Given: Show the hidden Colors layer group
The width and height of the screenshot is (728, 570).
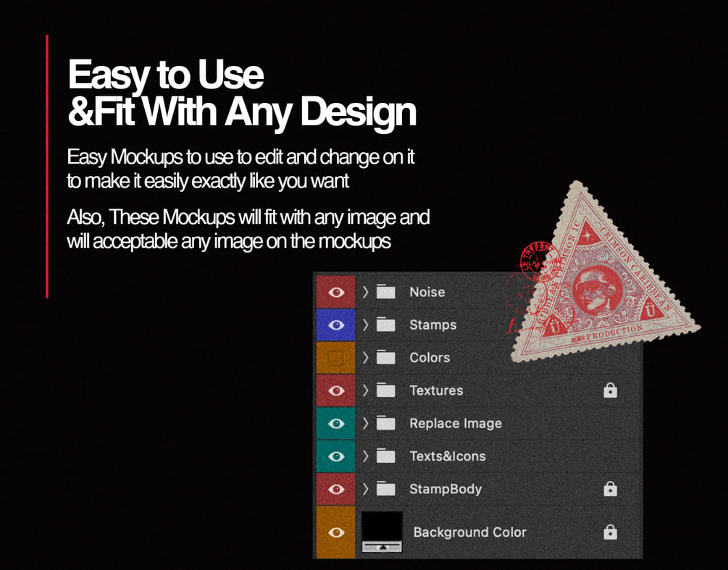Looking at the screenshot, I should 335,357.
